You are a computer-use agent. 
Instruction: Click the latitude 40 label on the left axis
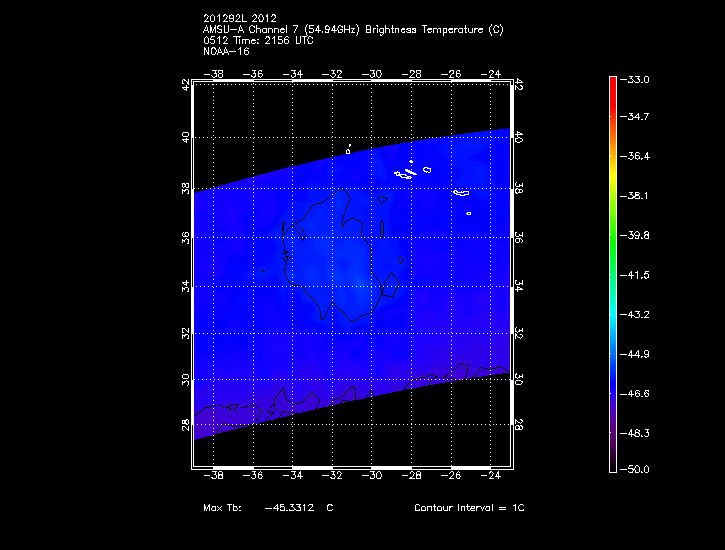coord(185,137)
